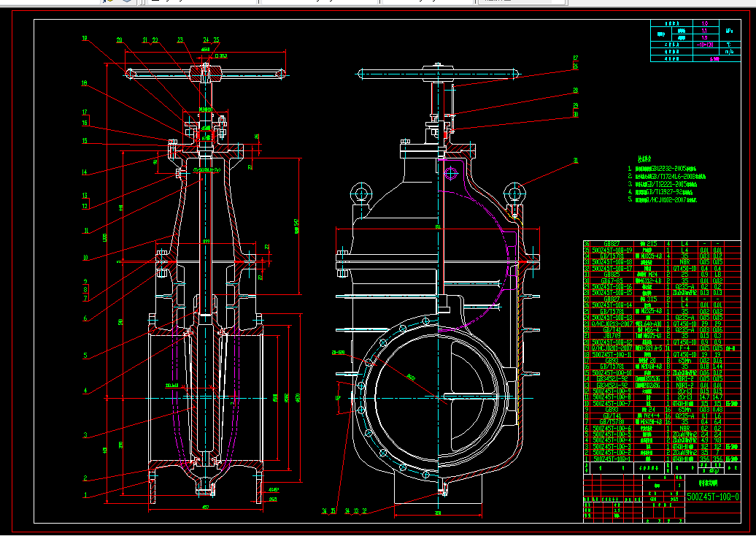
Task: Select parts list standard GB825
Action: coord(612,275)
